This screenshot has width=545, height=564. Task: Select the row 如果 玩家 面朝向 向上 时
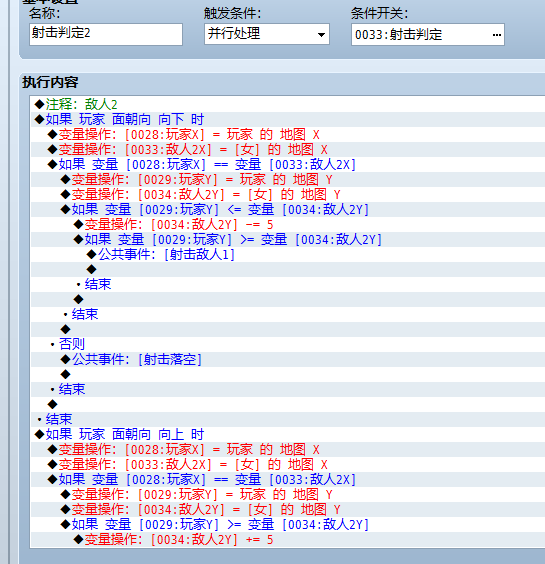[x=288, y=434]
